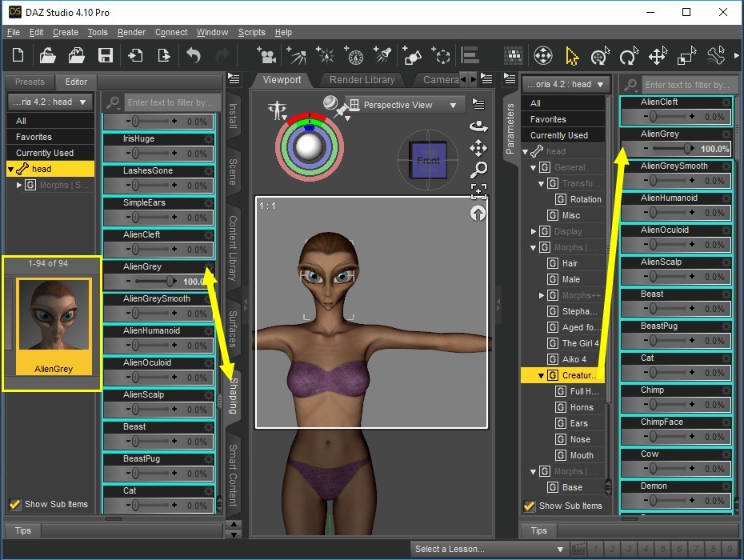Screen dimensions: 744x560
Task: Click the plus button on Chimp slider
Action: (692, 404)
